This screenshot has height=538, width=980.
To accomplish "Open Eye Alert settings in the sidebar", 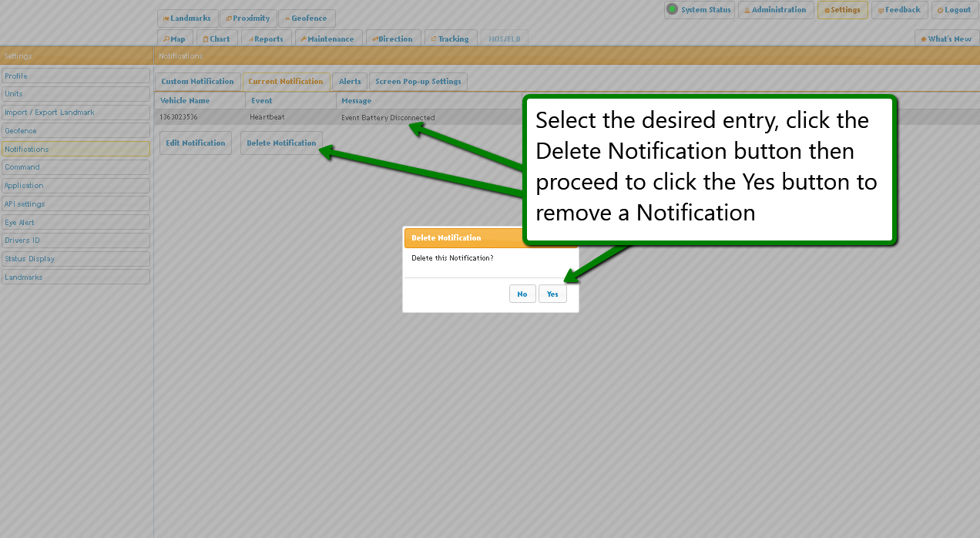I will click(x=76, y=222).
